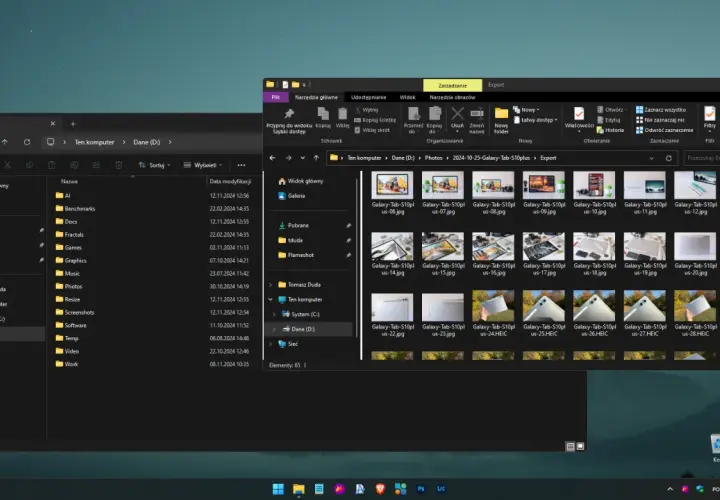Viewport: 720px width, 500px height.
Task: Click Odwróć zaznaczenie in the ribbon
Action: 664,130
